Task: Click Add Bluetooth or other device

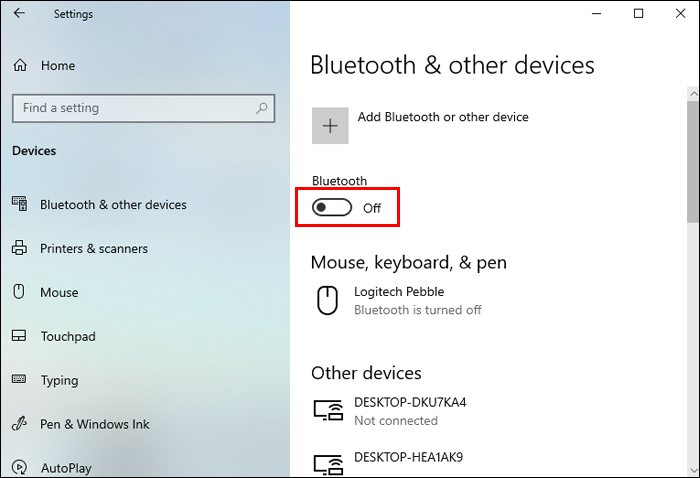Action: [x=443, y=117]
